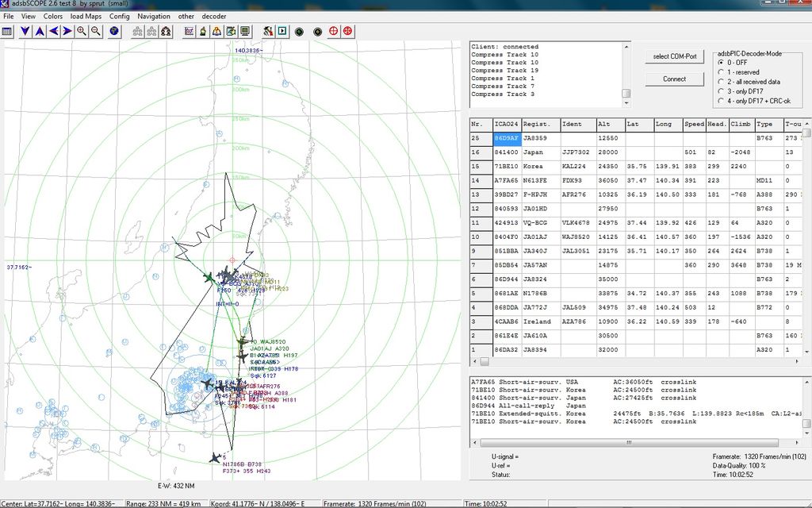812x508 pixels.
Task: Open the decoder menu
Action: point(214,16)
